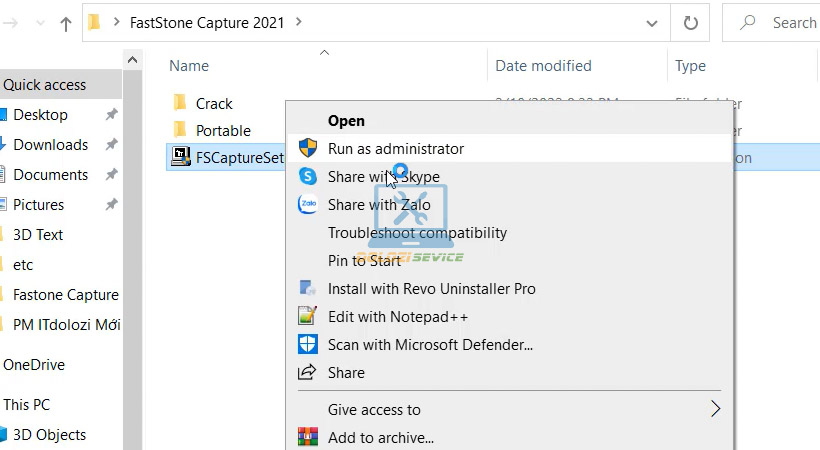Open Downloads in Quick access
Screen dimensions: 820x450
click(x=50, y=145)
